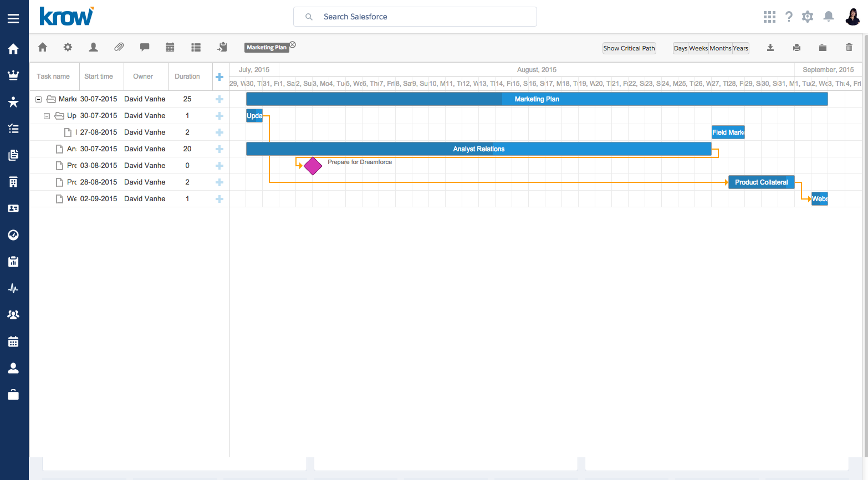Close the Marketing Plan tab chip
Screen dimensions: 868x480
point(293,45)
